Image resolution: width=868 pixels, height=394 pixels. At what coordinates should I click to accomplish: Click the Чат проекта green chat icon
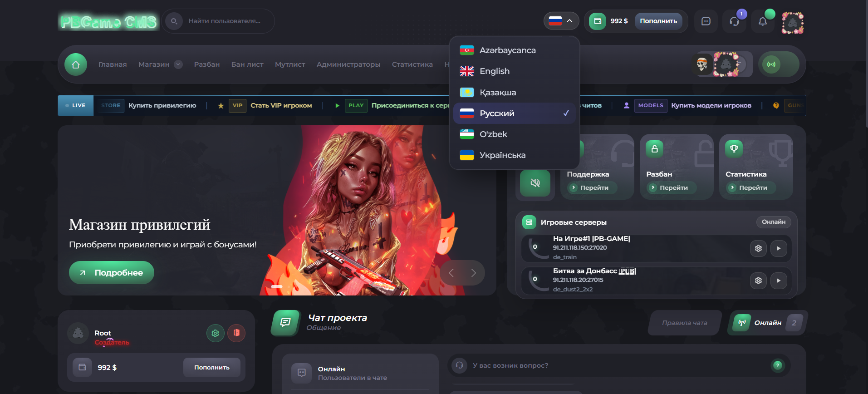click(285, 323)
